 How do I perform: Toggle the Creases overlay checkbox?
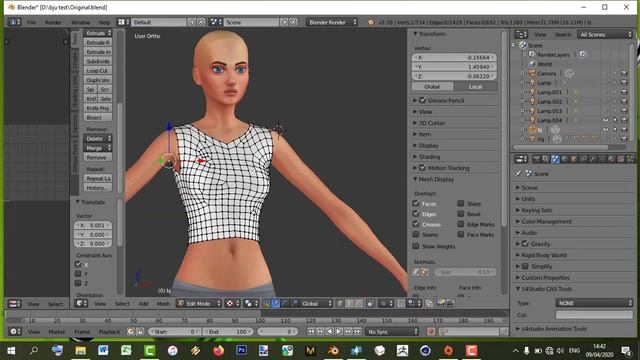416,224
